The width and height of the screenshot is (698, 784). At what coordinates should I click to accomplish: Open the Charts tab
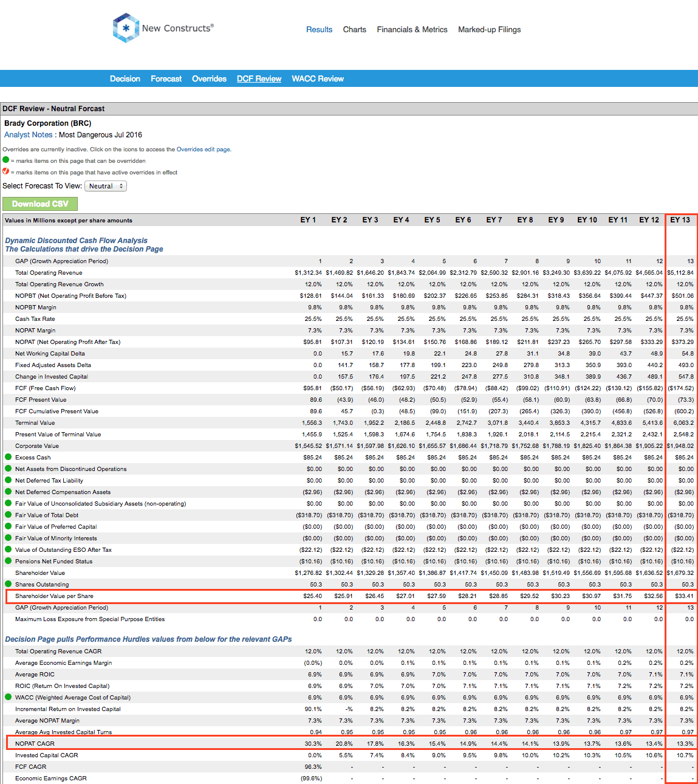pyautogui.click(x=355, y=29)
